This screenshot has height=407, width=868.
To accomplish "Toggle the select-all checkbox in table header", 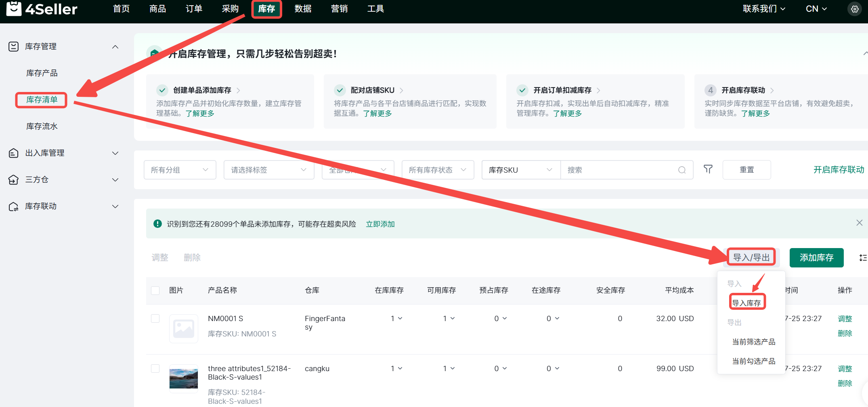I will [x=155, y=290].
